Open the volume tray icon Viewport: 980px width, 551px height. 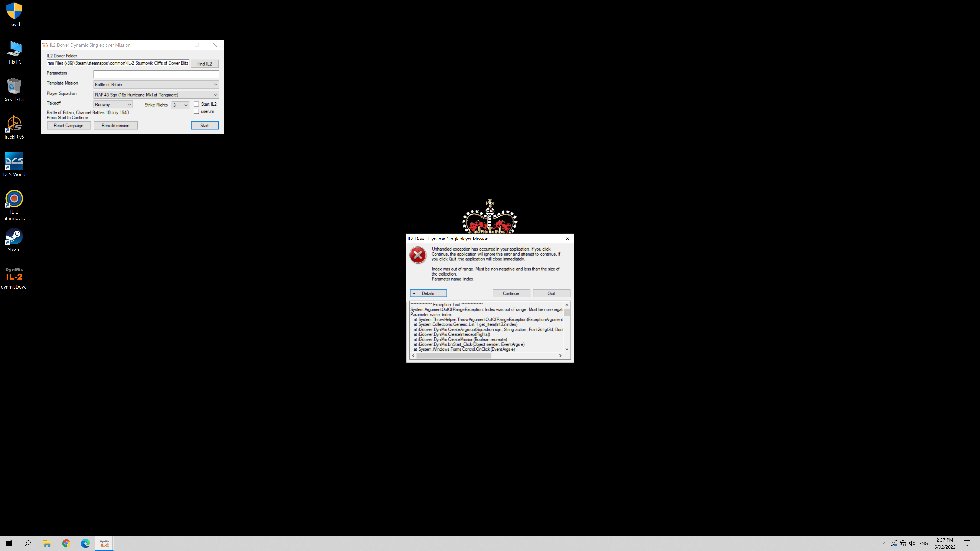[x=912, y=543]
